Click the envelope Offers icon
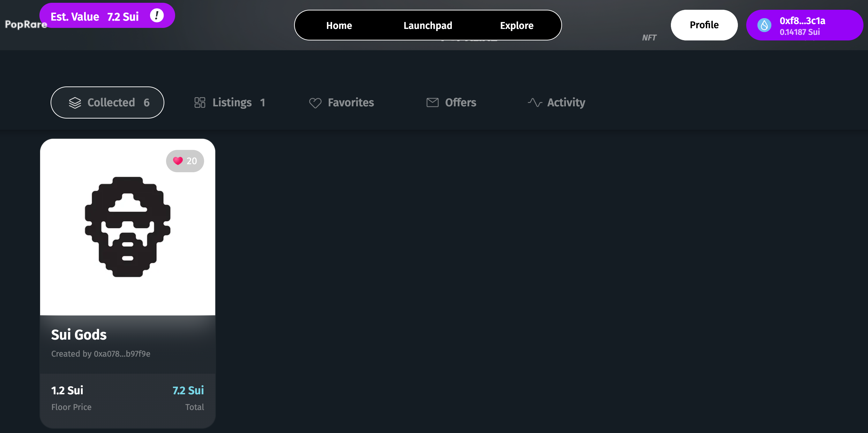 tap(432, 102)
